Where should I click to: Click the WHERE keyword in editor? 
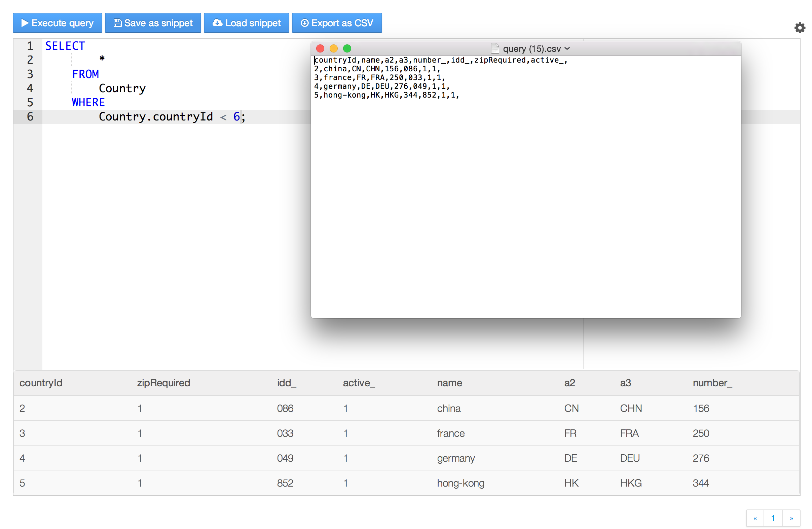[88, 102]
